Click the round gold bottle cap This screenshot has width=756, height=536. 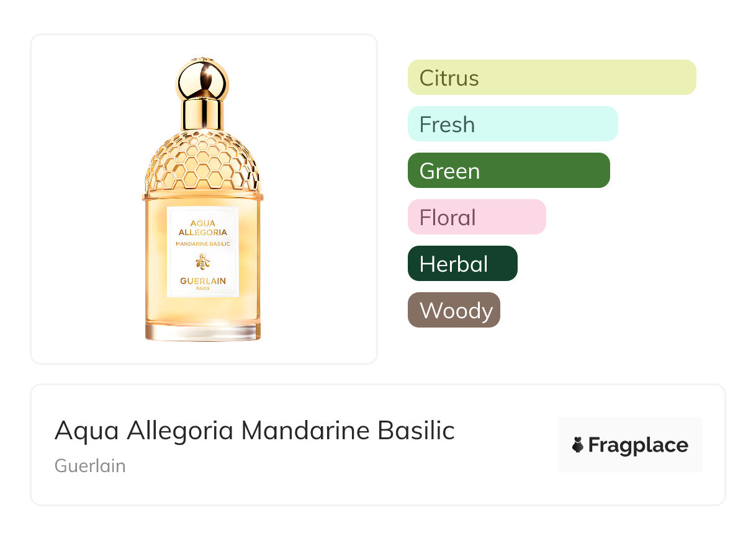click(203, 80)
